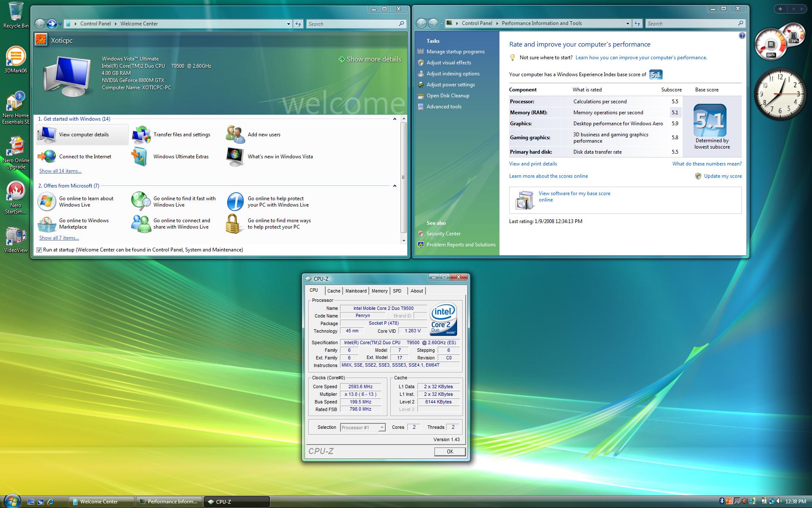Screen dimensions: 812x508
Task: Switch to Performance Information taskbar button
Action: pyautogui.click(x=169, y=502)
